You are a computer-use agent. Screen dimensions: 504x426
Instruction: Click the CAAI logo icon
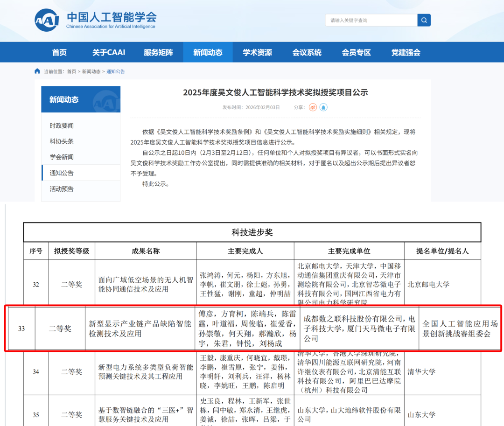click(x=47, y=20)
